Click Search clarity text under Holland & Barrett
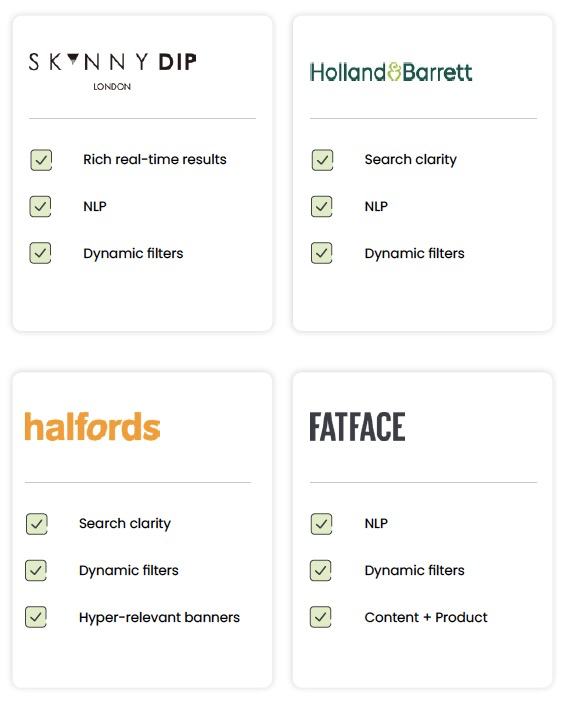 pos(411,160)
